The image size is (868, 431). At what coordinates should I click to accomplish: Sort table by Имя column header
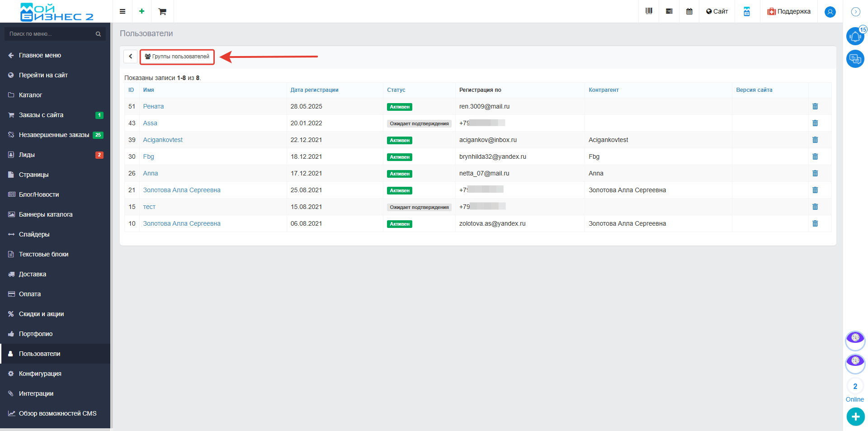click(149, 90)
